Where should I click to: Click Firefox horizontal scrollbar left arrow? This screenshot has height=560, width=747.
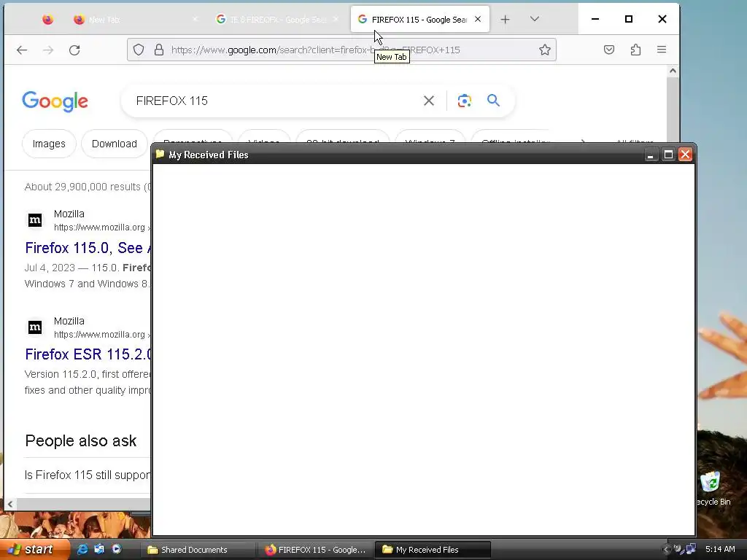[10, 504]
